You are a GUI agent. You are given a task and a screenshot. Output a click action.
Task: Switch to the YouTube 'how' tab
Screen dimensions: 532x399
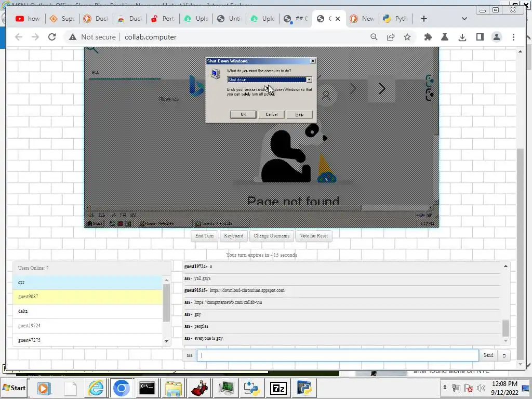pyautogui.click(x=28, y=19)
